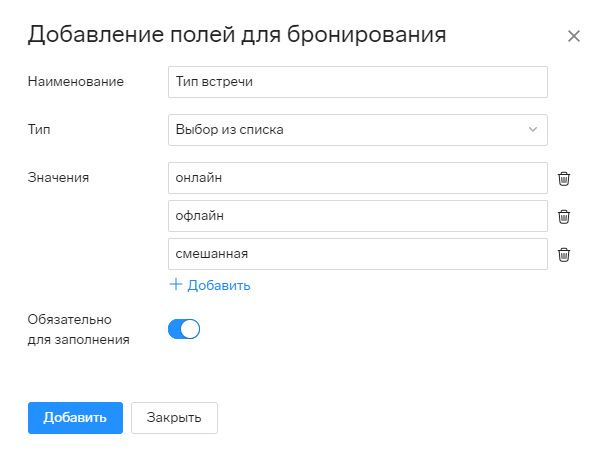Click the 'Закрыть' button
The height and width of the screenshot is (455, 595).
pyautogui.click(x=174, y=418)
